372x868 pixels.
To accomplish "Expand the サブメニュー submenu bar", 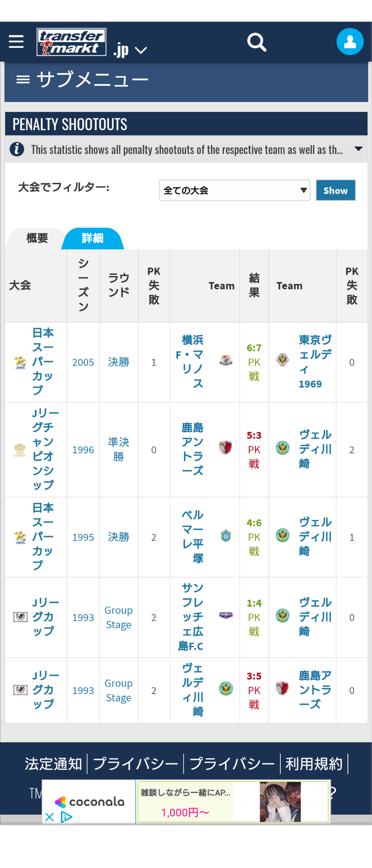I will click(x=186, y=80).
